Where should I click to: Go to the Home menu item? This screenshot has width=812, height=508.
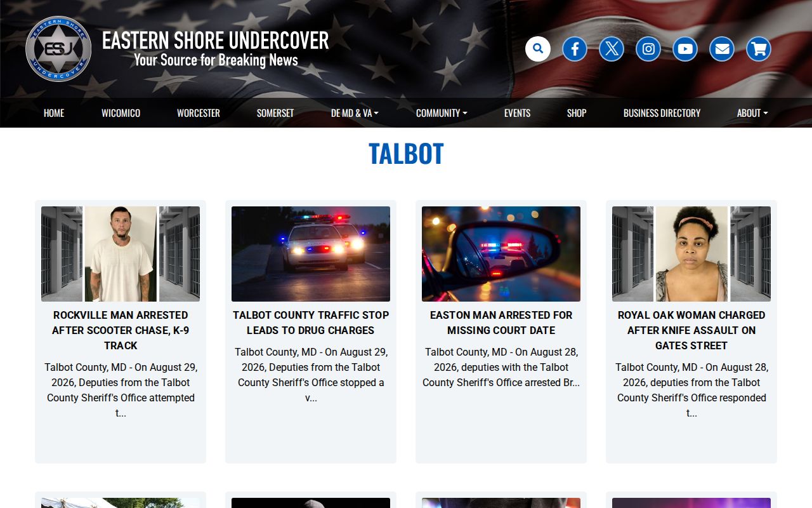(54, 113)
